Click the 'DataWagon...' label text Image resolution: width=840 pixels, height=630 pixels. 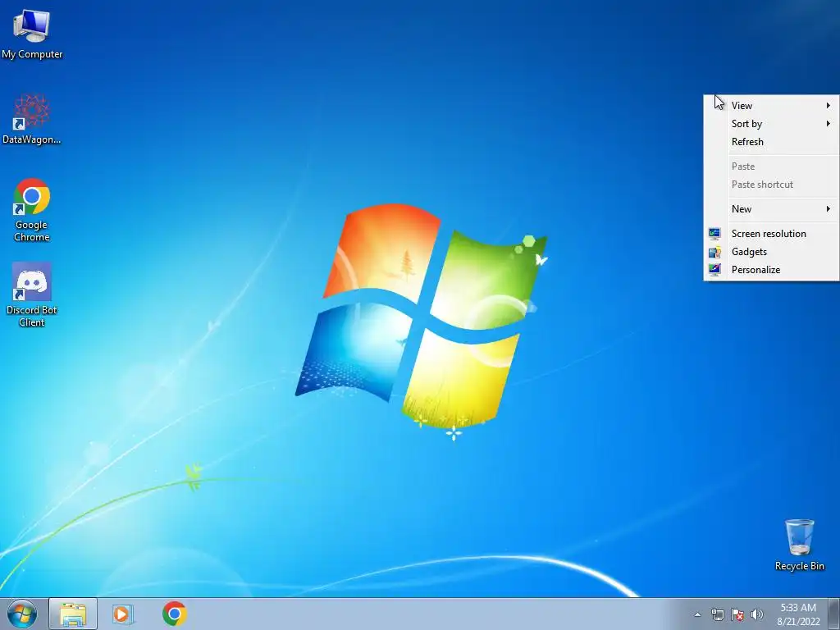coord(32,139)
